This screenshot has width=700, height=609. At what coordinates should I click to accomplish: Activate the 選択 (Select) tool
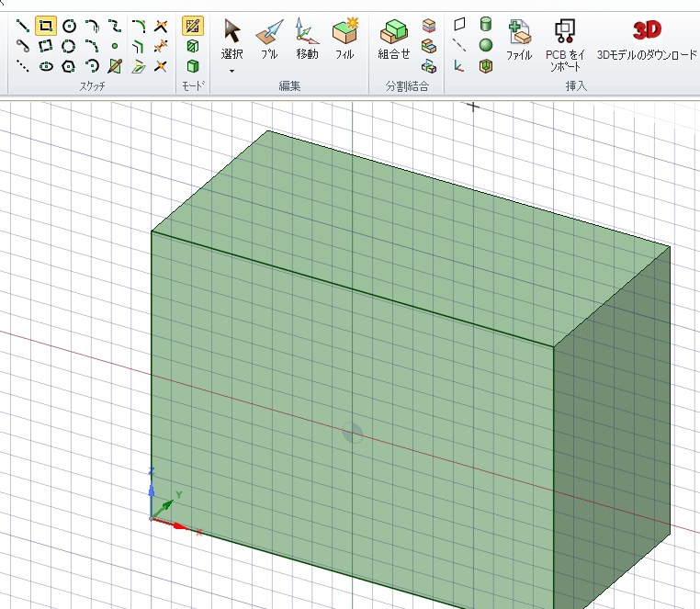(232, 39)
